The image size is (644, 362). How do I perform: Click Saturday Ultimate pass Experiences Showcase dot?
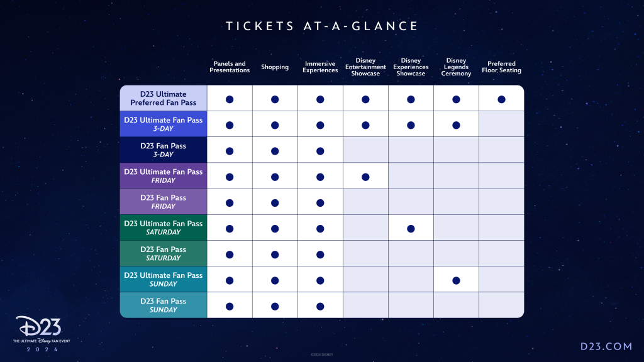(411, 229)
